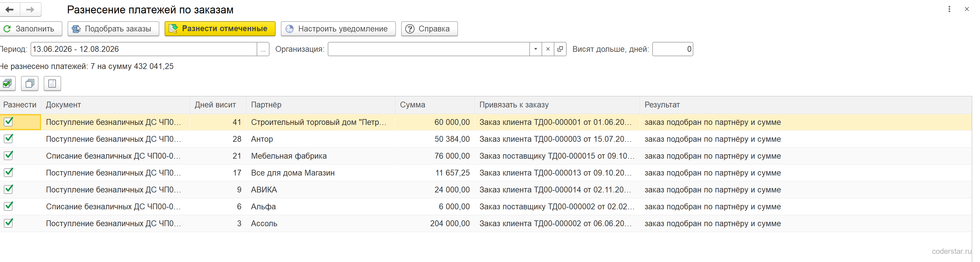Click the Настроить уведомление button
Screen dimensions: 980x262
(x=338, y=29)
